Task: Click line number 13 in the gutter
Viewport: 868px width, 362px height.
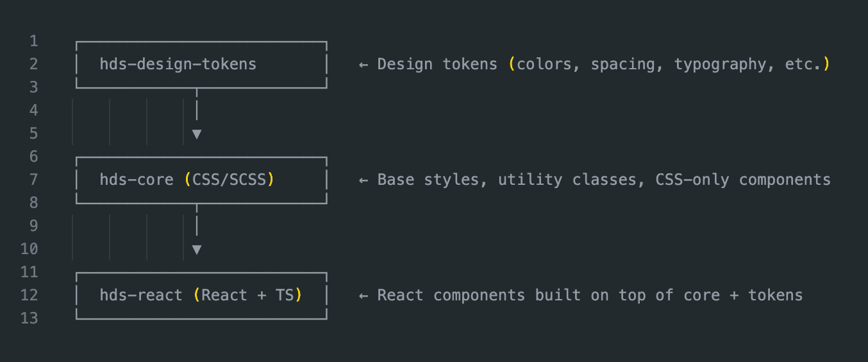Action: point(29,318)
